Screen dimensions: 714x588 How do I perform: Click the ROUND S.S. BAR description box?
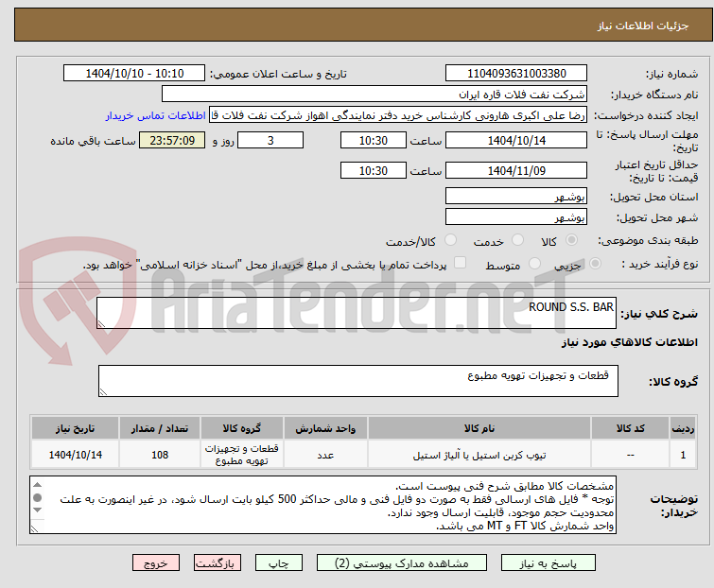click(x=357, y=313)
